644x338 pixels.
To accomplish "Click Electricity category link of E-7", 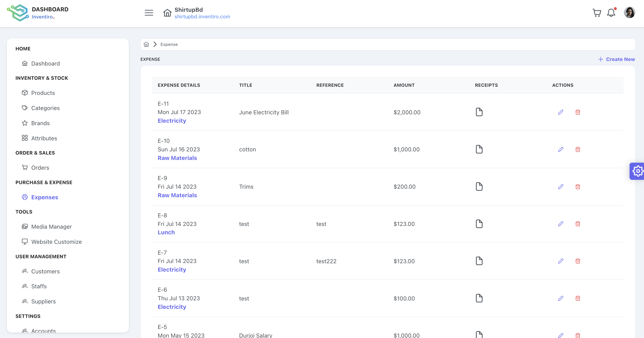I will click(172, 270).
